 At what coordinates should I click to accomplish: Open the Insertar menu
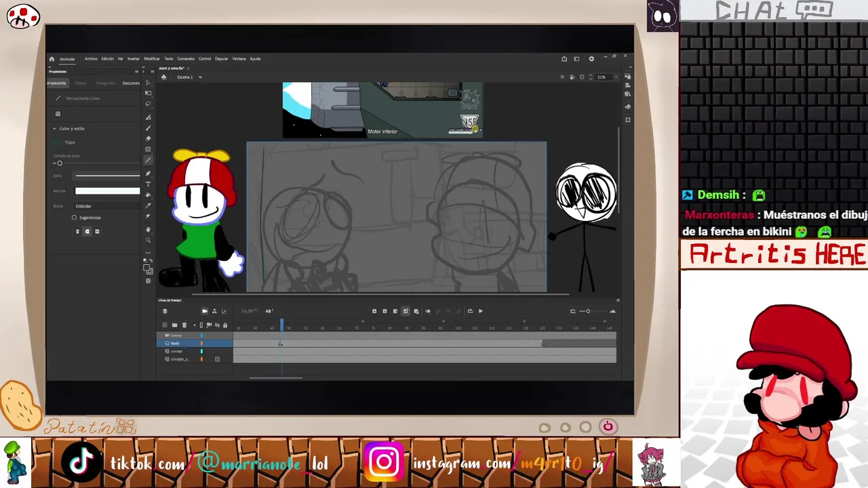coord(134,59)
